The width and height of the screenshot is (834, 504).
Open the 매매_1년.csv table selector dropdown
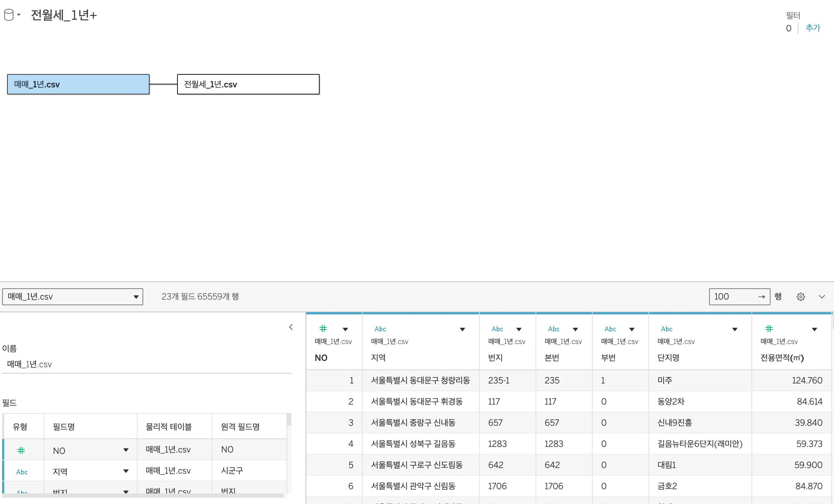pos(73,297)
